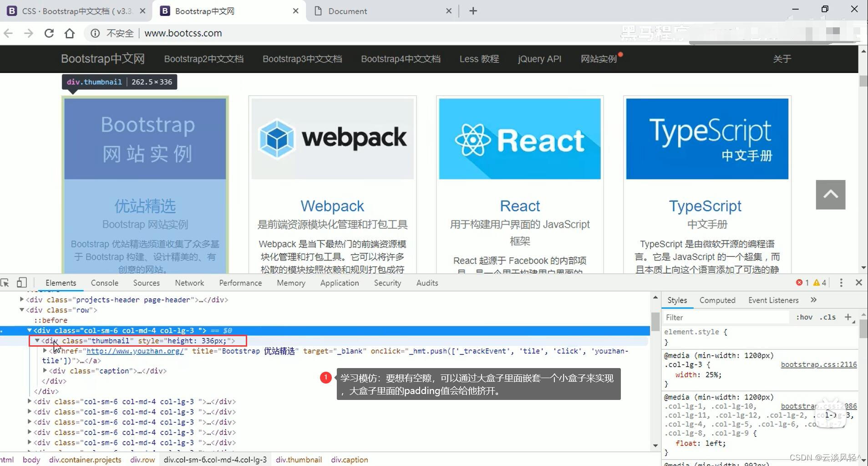The image size is (868, 466).
Task: Click the Filter input in Styles pane
Action: coord(726,317)
